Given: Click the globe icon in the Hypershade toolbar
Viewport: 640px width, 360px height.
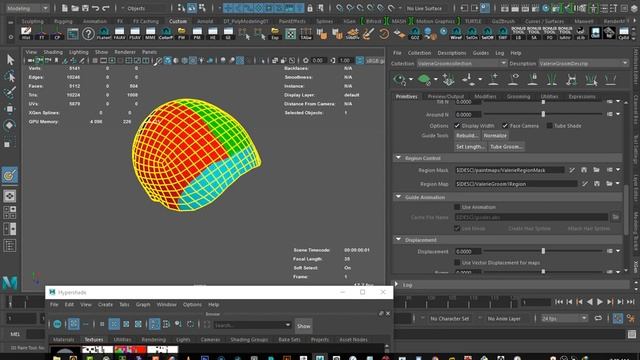Looking at the screenshot, I should tap(57, 324).
